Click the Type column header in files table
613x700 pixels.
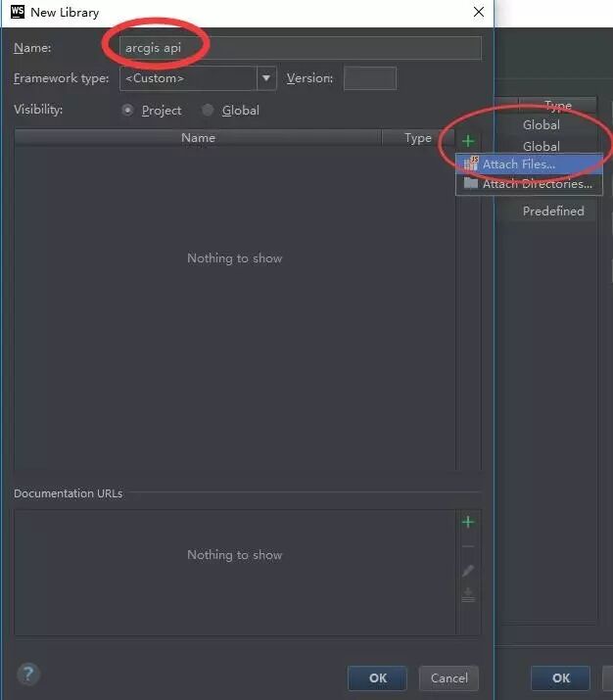click(418, 138)
